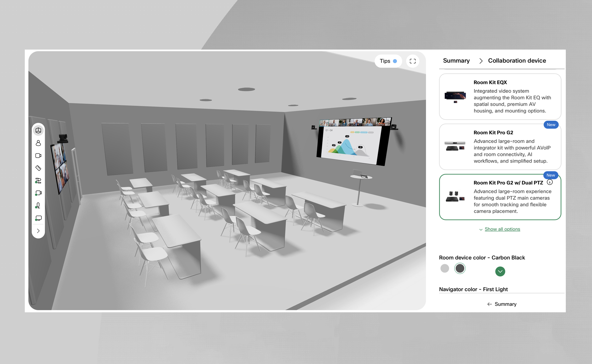592x364 pixels.
Task: Click the camera icon with green dot
Action: pos(38,193)
